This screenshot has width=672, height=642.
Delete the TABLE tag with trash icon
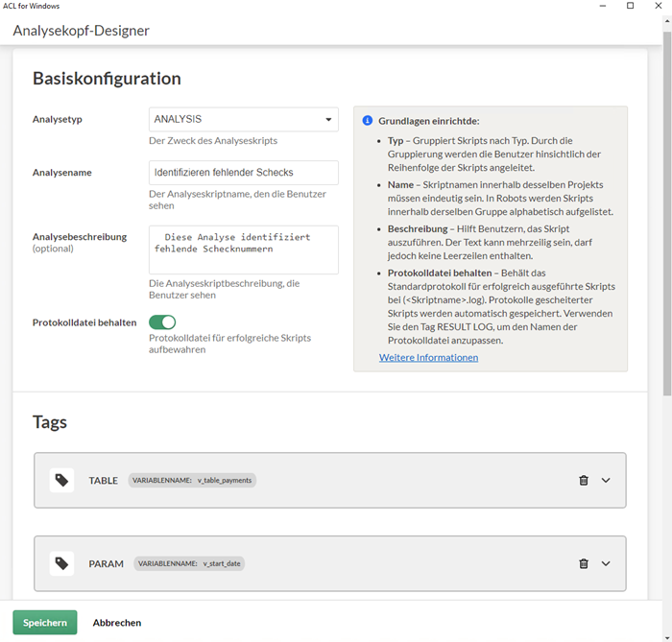point(584,481)
